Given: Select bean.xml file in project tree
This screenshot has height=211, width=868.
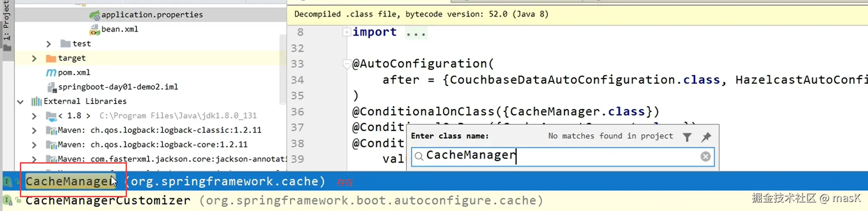Looking at the screenshot, I should [x=120, y=29].
